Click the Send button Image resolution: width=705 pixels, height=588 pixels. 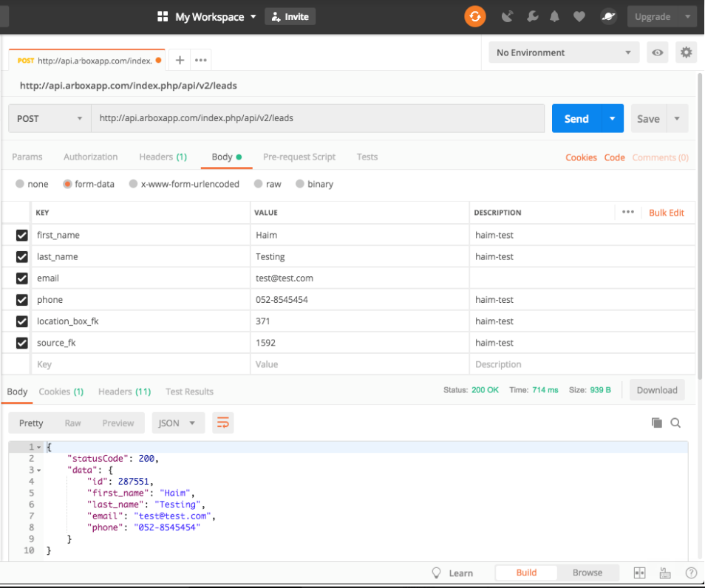578,118
